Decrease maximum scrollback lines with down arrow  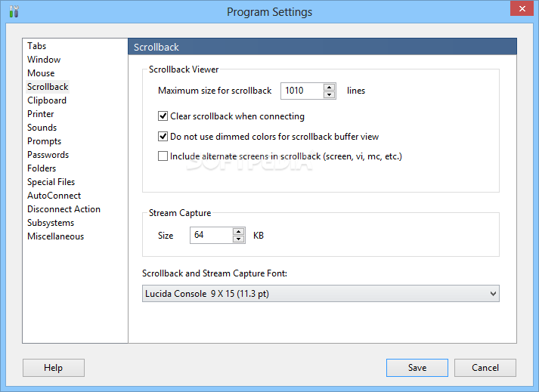(329, 94)
